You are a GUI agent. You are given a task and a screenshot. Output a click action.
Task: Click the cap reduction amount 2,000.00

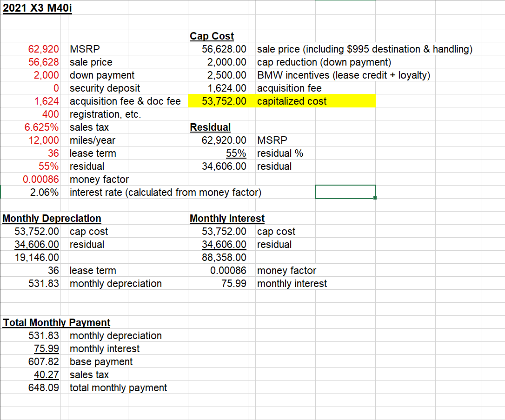click(x=227, y=62)
